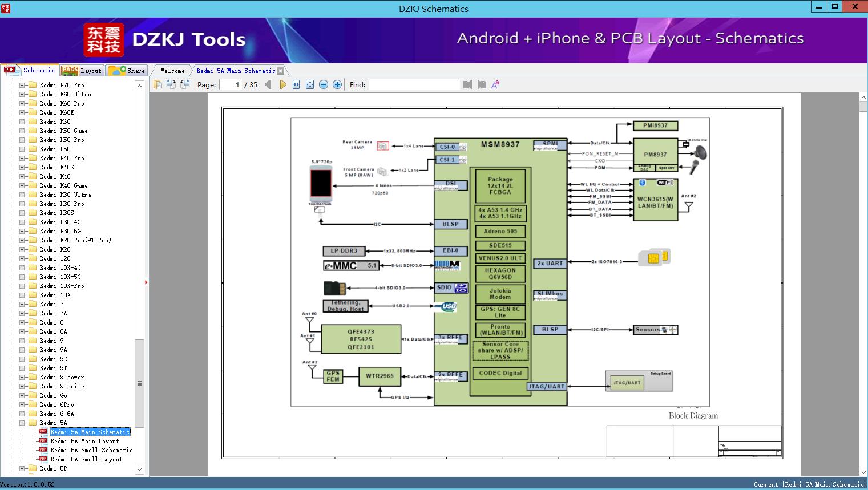The image size is (868, 490).
Task: Find the previous search match
Action: tap(468, 84)
